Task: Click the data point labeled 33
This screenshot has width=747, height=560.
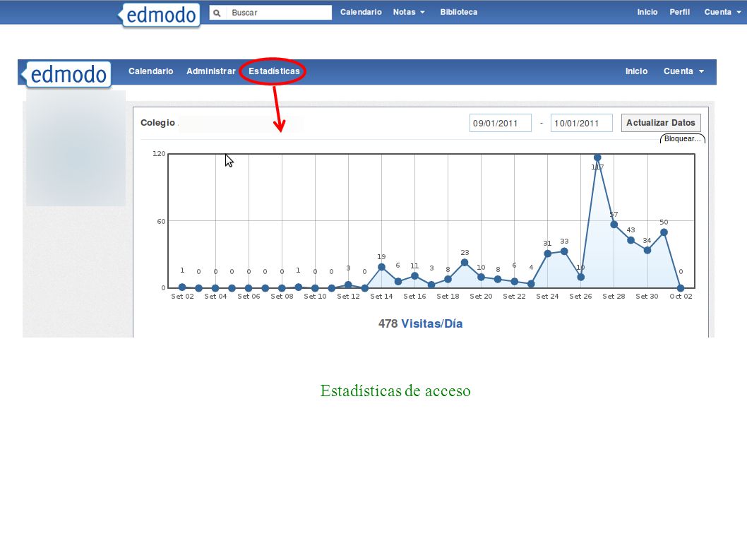Action: [x=564, y=251]
